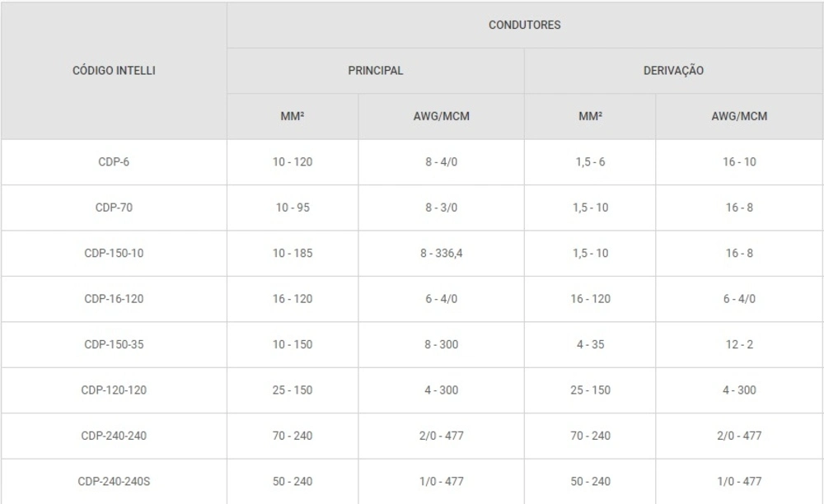Click the PRINCIPAL column group header
Viewport: 824px width, 504px height.
[375, 71]
